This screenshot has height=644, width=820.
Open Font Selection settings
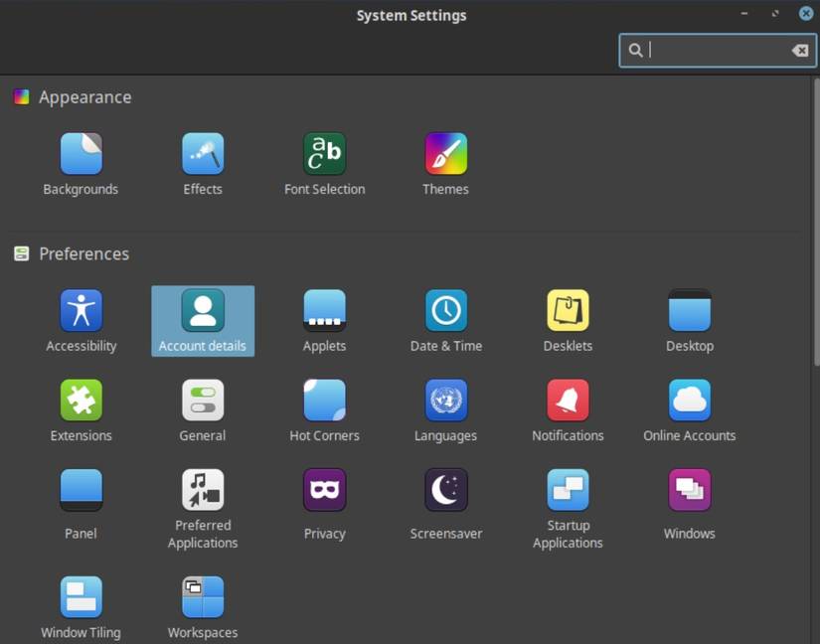coord(324,154)
